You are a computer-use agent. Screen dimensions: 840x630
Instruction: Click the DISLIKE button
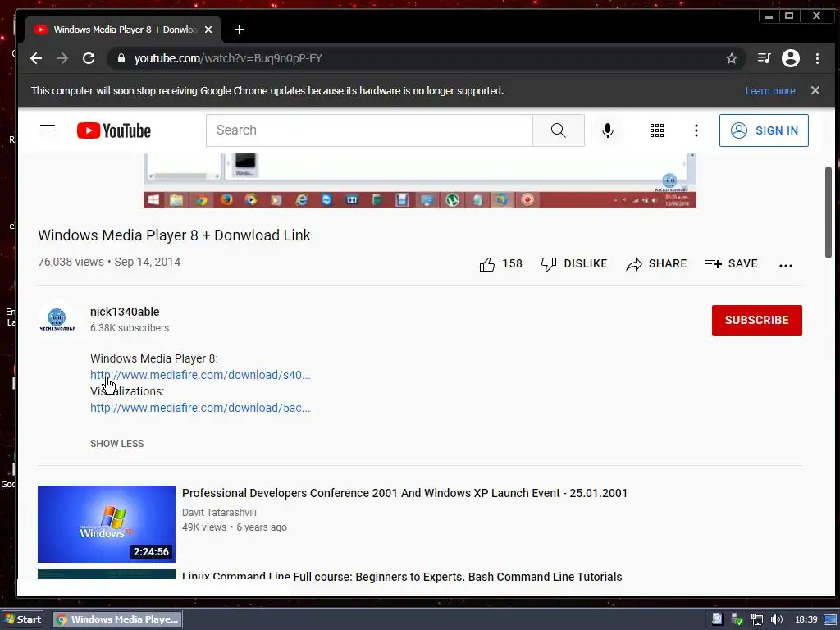pyautogui.click(x=573, y=263)
